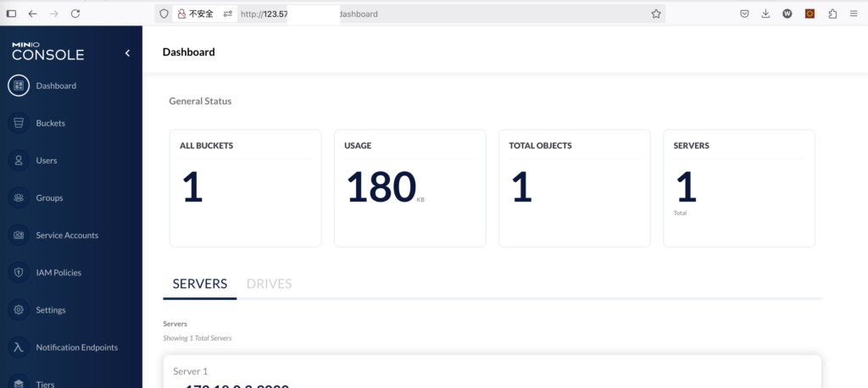This screenshot has height=388, width=868.
Task: Go back in the browser
Action: point(33,14)
